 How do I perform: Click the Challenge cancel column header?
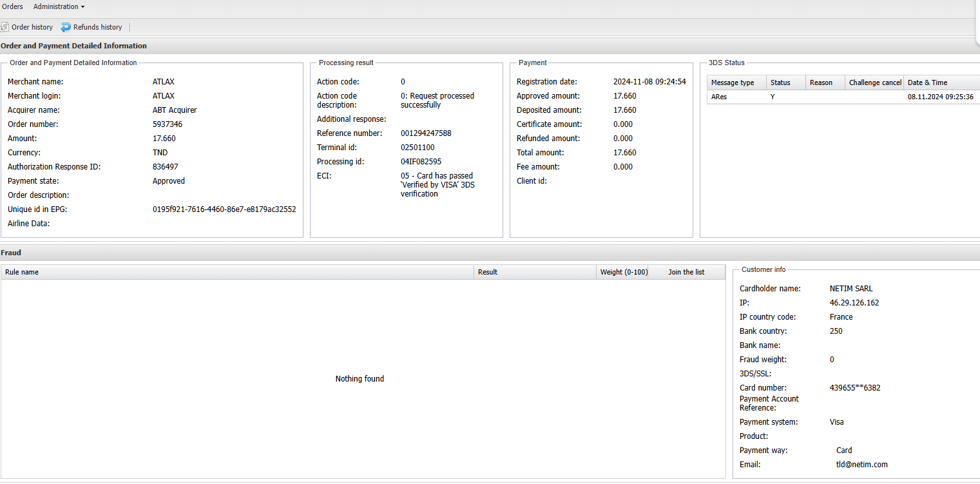(874, 82)
